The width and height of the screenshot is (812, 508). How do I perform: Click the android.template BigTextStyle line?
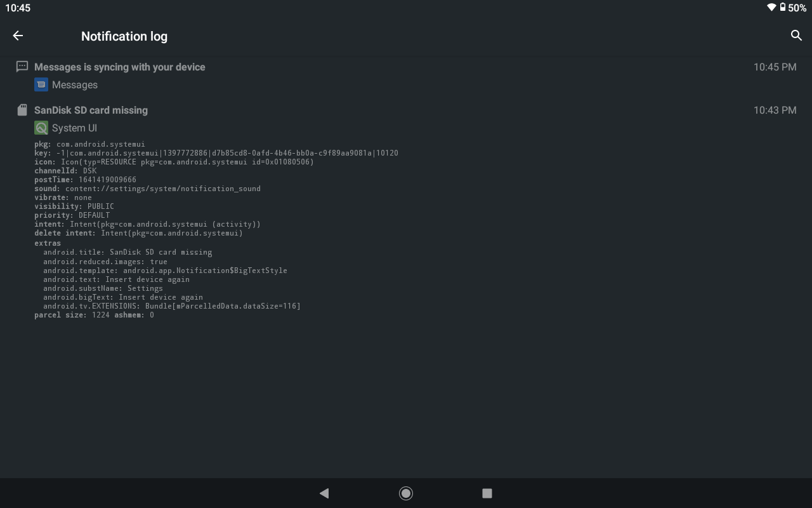[165, 271]
